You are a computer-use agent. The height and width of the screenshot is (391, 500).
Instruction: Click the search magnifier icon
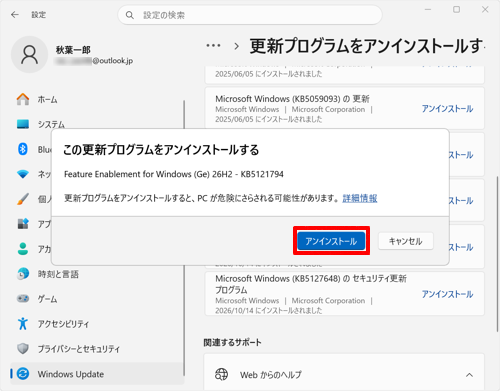pyautogui.click(x=130, y=15)
